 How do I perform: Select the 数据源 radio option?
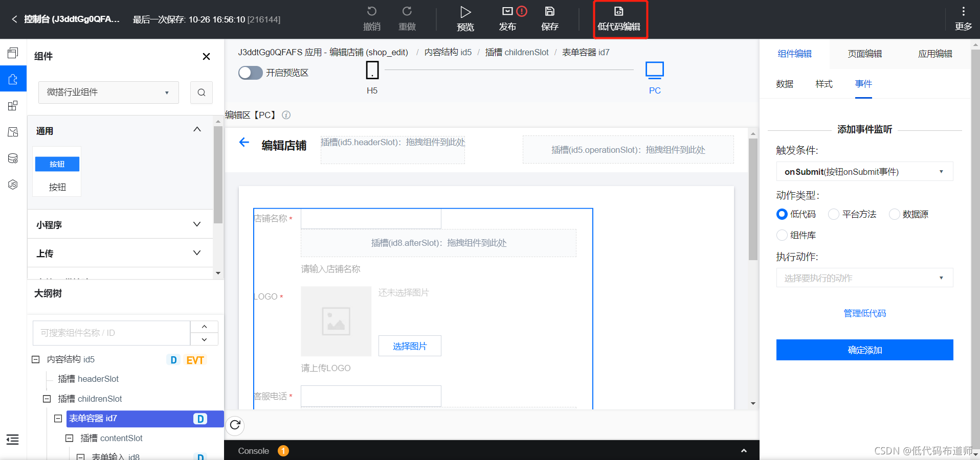894,214
